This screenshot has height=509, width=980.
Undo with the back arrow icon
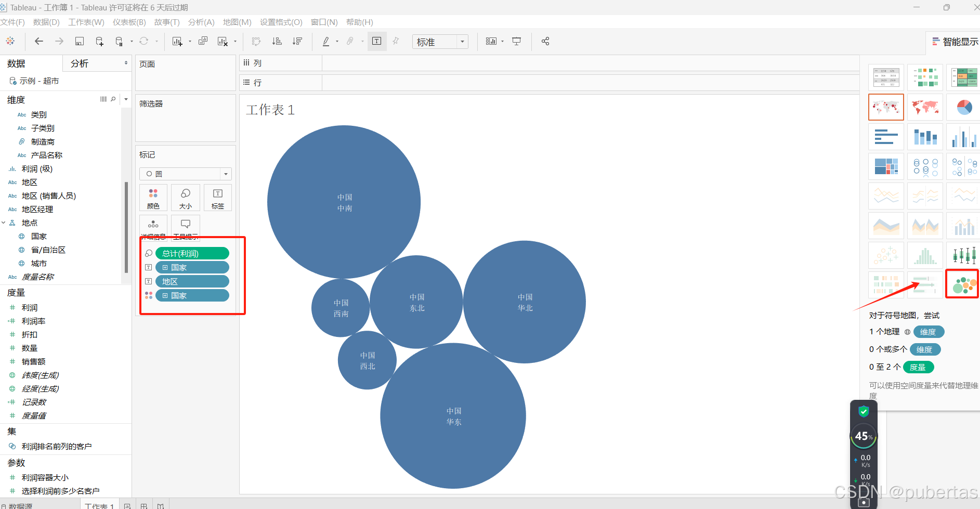[x=39, y=41]
